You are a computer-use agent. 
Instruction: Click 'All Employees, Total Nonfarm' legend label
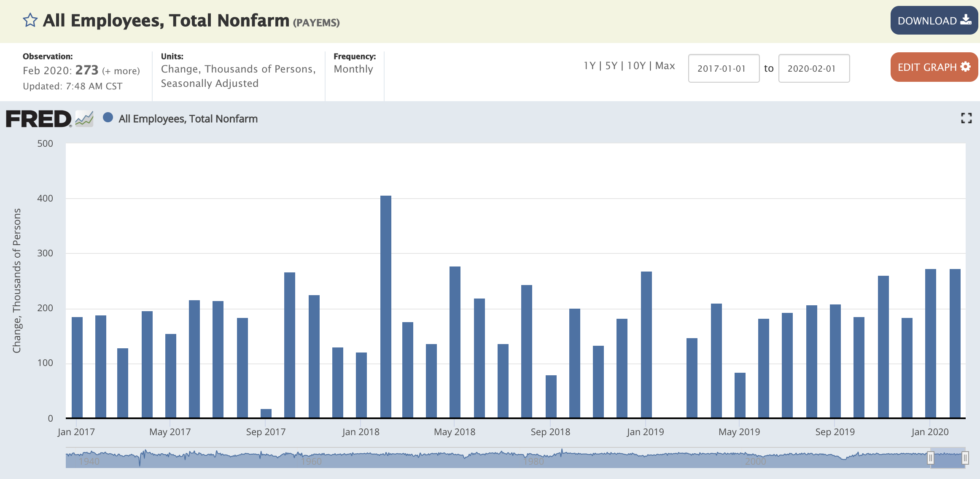tap(188, 118)
